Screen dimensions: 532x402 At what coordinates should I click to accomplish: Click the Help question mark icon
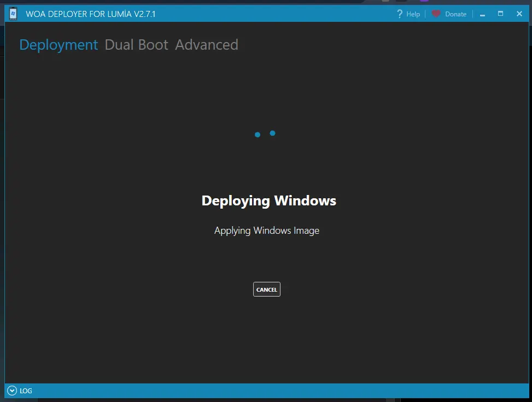click(400, 14)
